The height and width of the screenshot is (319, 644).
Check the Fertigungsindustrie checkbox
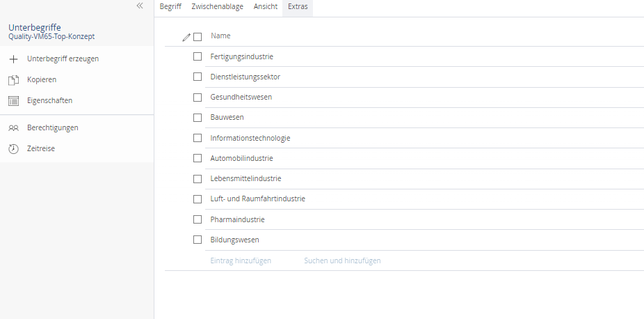[198, 56]
